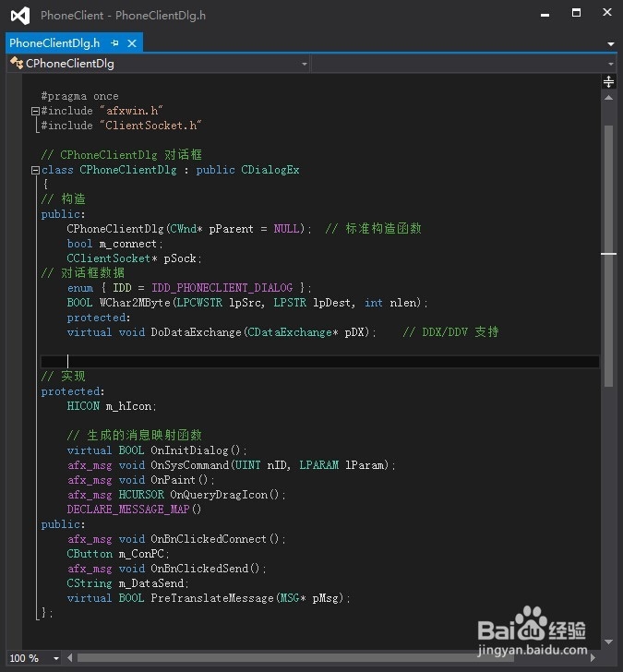Click the horizontal scrollbar left arrow
623x672 pixels.
click(x=69, y=657)
